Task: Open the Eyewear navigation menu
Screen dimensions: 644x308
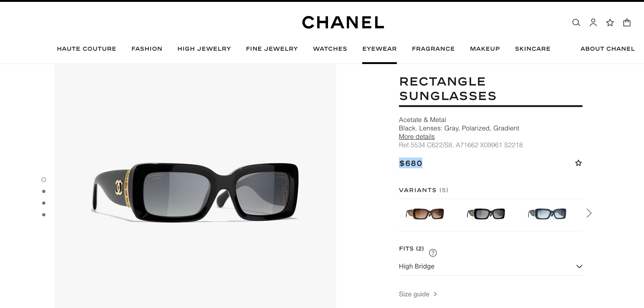Action: [x=379, y=49]
